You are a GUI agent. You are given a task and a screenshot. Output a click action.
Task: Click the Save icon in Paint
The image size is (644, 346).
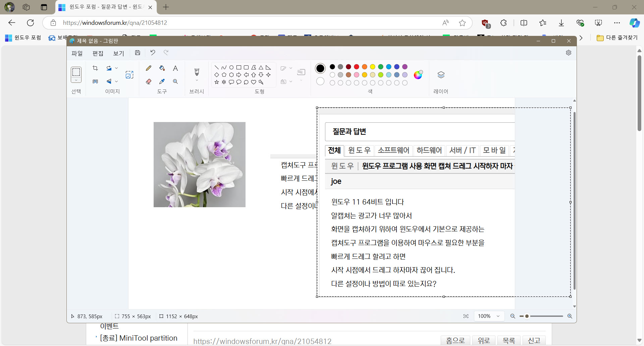[x=138, y=53]
